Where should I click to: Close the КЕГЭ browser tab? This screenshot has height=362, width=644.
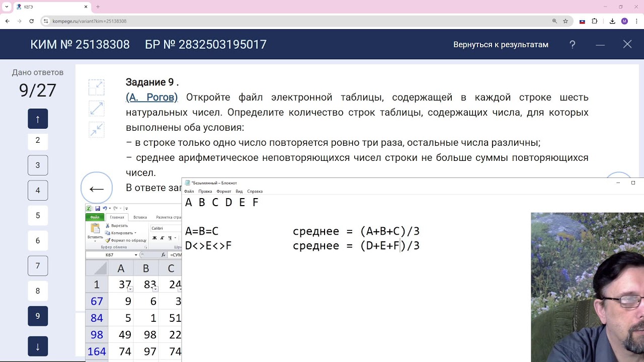[86, 7]
